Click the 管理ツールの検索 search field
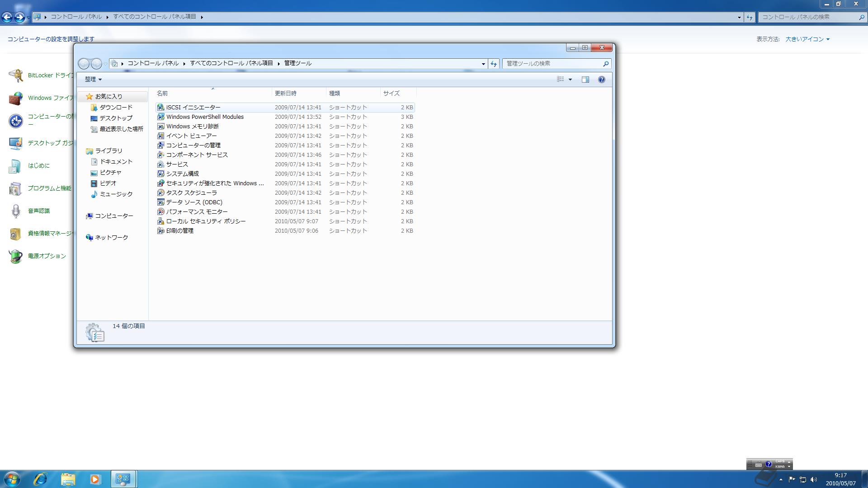Image resolution: width=868 pixels, height=488 pixels. coord(553,64)
